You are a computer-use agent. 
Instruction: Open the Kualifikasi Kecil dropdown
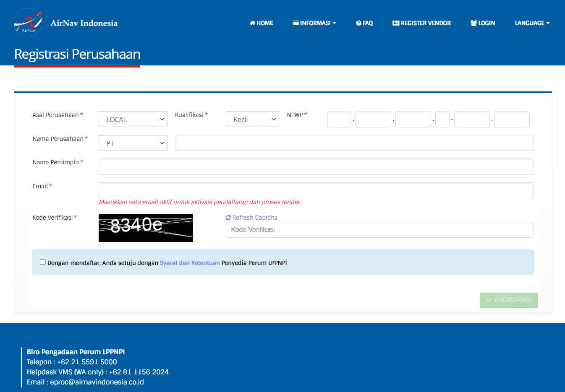252,119
